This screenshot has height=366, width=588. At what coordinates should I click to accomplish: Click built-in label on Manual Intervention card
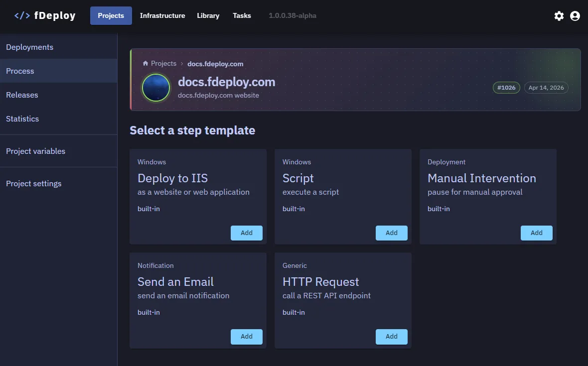pos(439,209)
